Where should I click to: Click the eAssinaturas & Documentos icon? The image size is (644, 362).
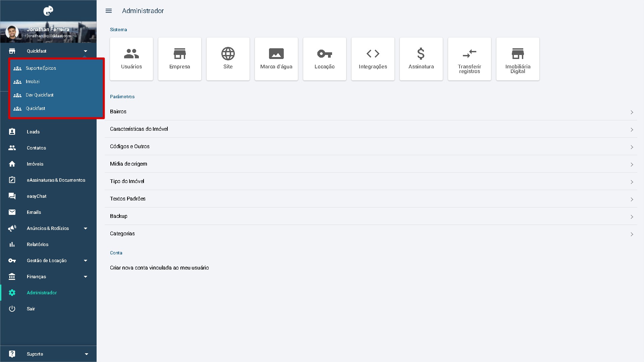click(12, 180)
